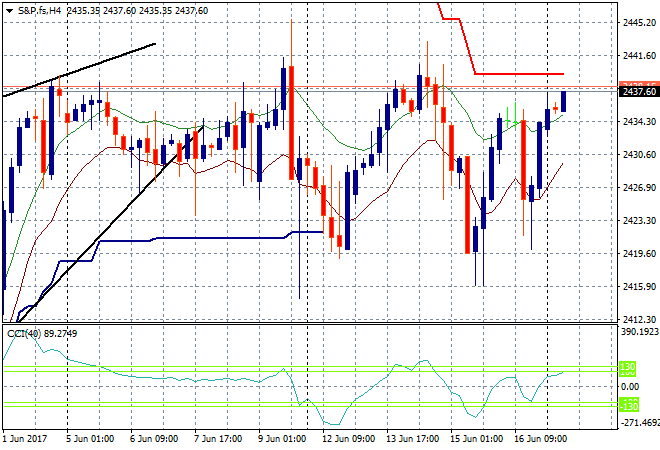Click the 2415.90 price axis label
Screen dimensions: 660x450
[639, 286]
